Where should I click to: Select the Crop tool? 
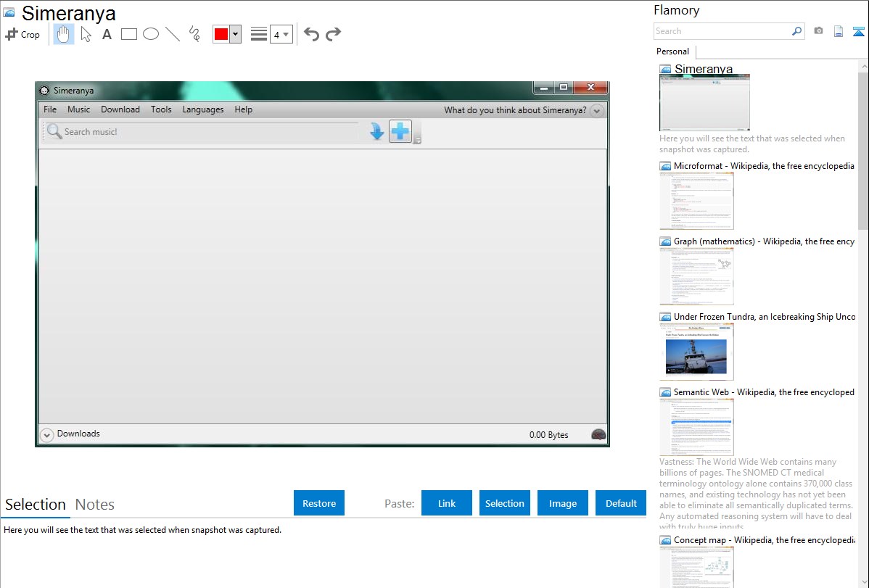(22, 34)
